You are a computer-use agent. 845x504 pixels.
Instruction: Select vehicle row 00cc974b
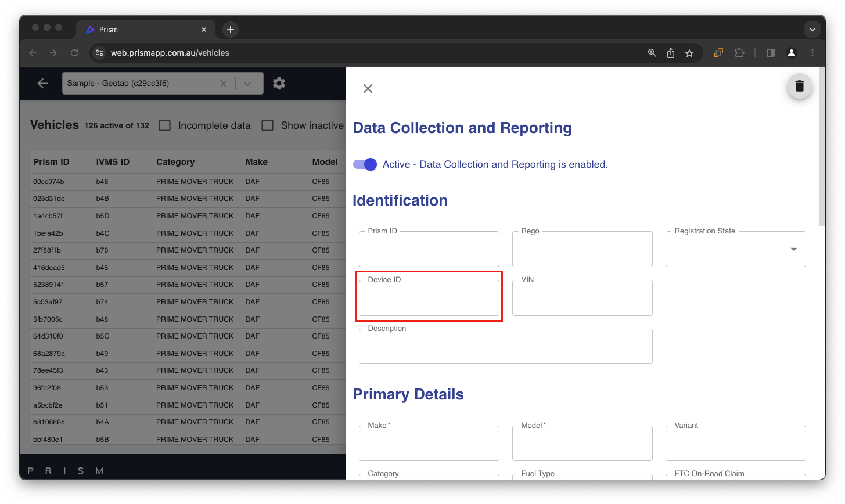pos(49,182)
